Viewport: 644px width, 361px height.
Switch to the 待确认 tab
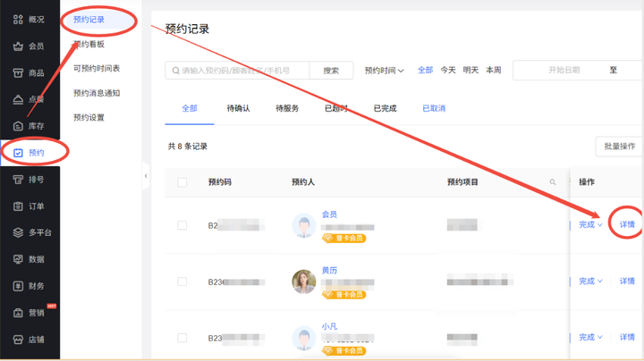click(238, 109)
